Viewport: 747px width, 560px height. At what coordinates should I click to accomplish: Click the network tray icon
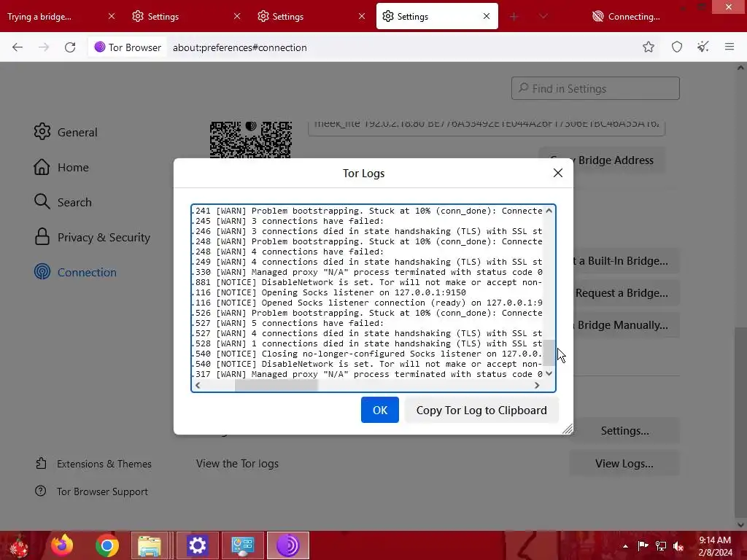tap(661, 546)
